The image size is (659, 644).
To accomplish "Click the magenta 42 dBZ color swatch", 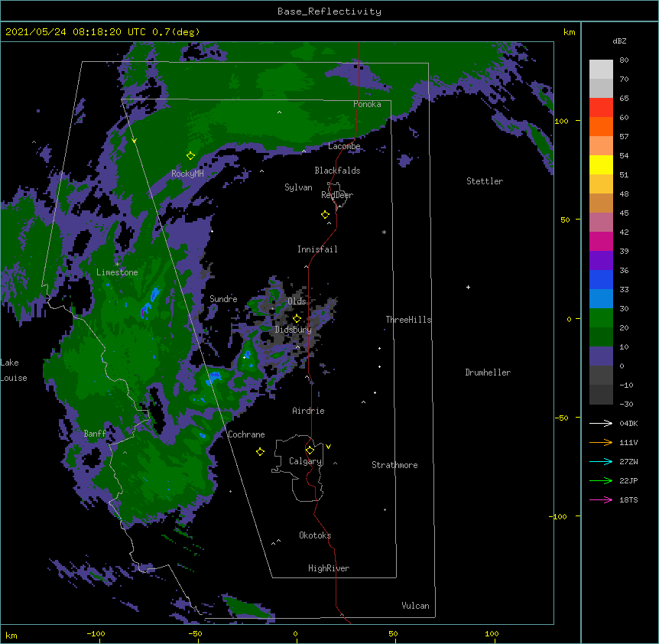I will tap(601, 241).
